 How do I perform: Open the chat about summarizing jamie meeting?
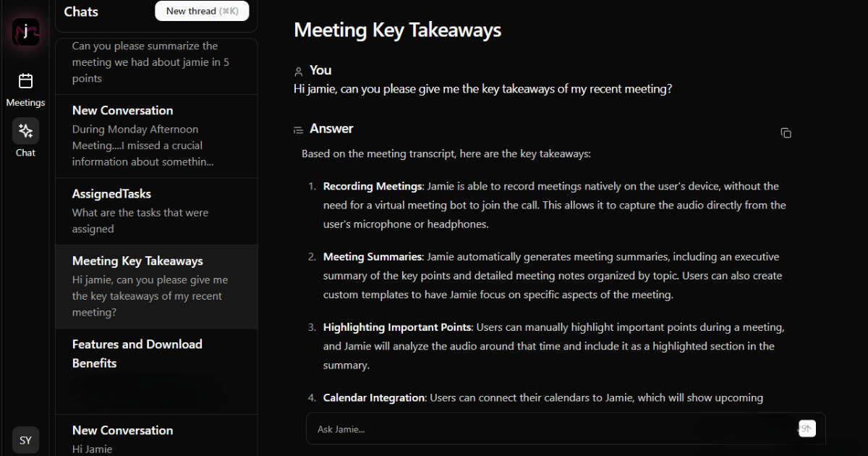click(x=156, y=65)
